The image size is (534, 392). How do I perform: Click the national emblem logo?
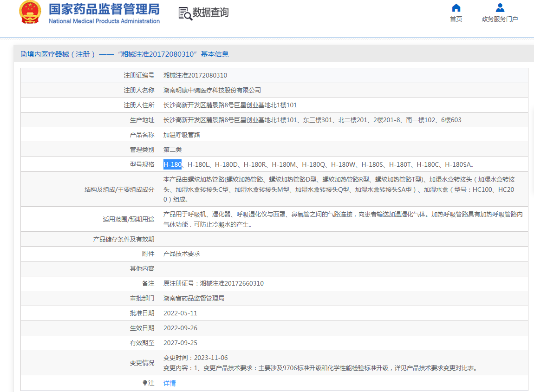[30, 12]
